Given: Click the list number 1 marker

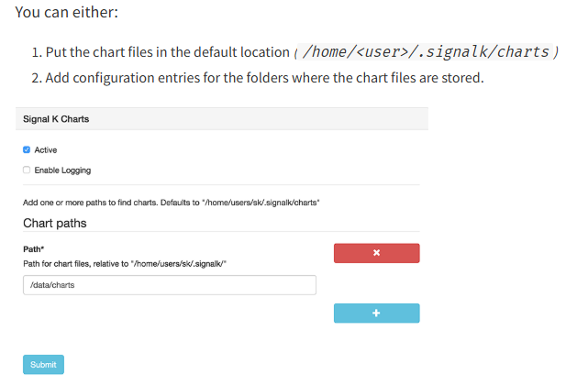Looking at the screenshot, I should 35,51.
